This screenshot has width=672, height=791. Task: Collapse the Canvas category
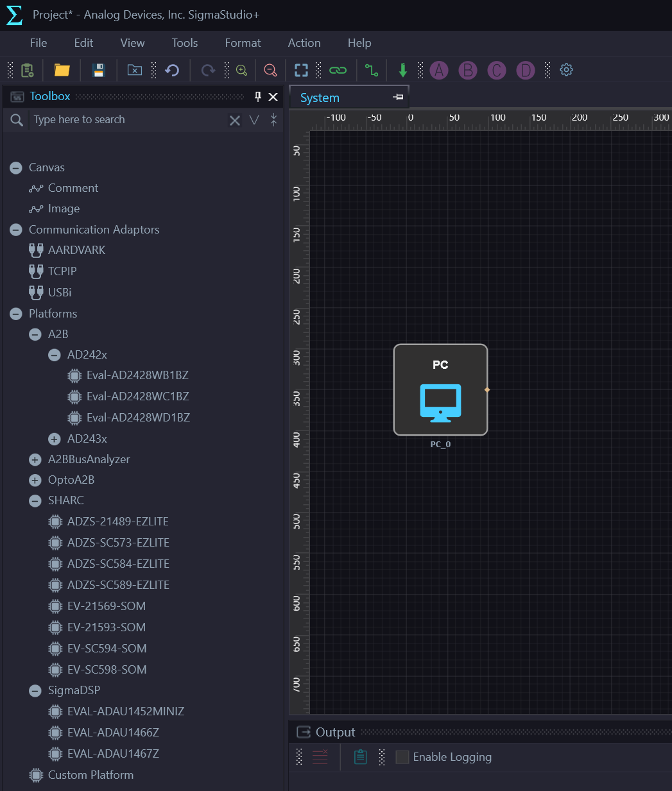point(16,168)
